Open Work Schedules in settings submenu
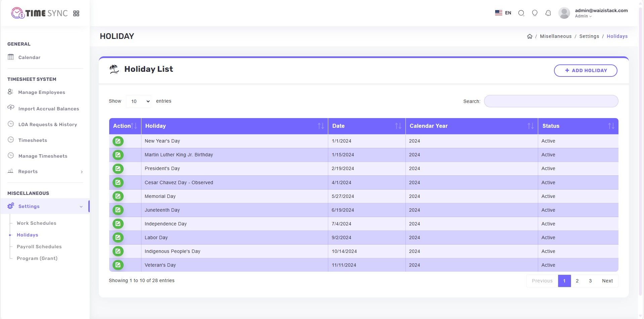Image resolution: width=644 pixels, height=319 pixels. click(x=36, y=223)
